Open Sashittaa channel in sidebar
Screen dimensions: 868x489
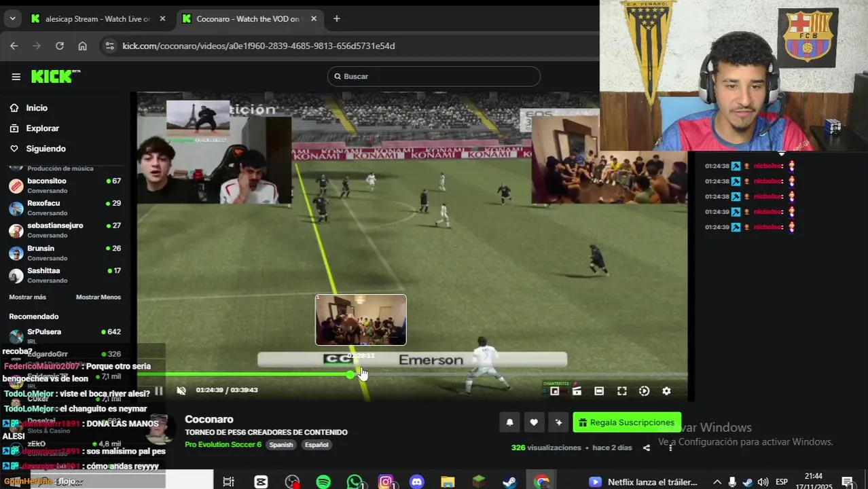coord(65,275)
